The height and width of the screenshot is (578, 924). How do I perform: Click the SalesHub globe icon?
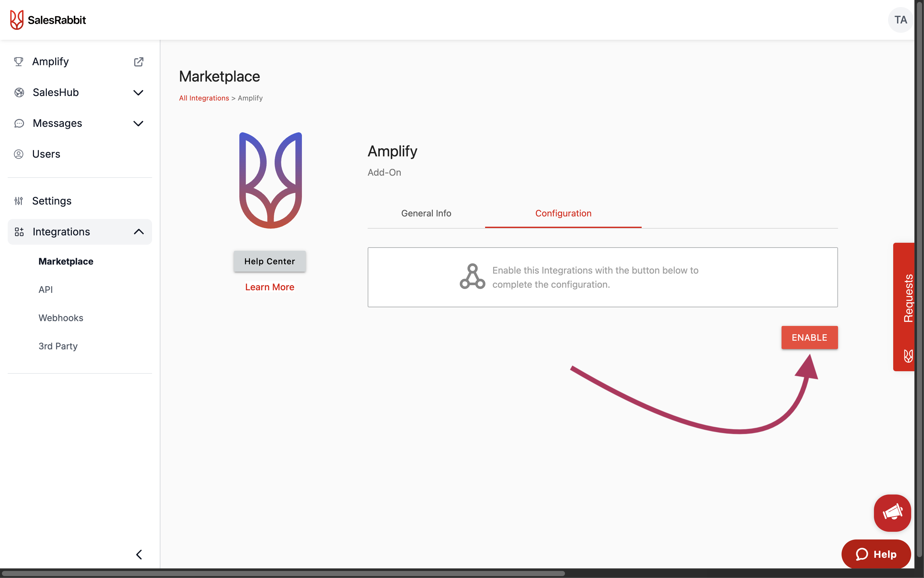19,92
